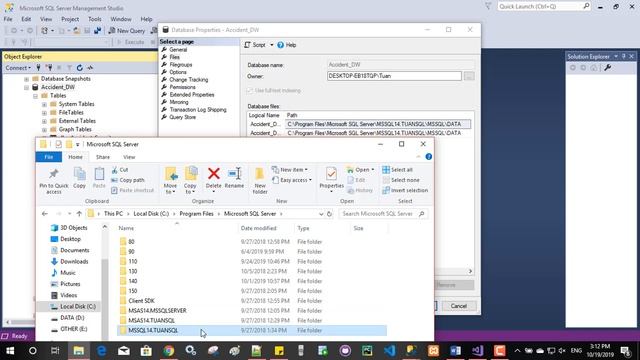
Task: Switch to the Share tab in Explorer
Action: (x=103, y=157)
